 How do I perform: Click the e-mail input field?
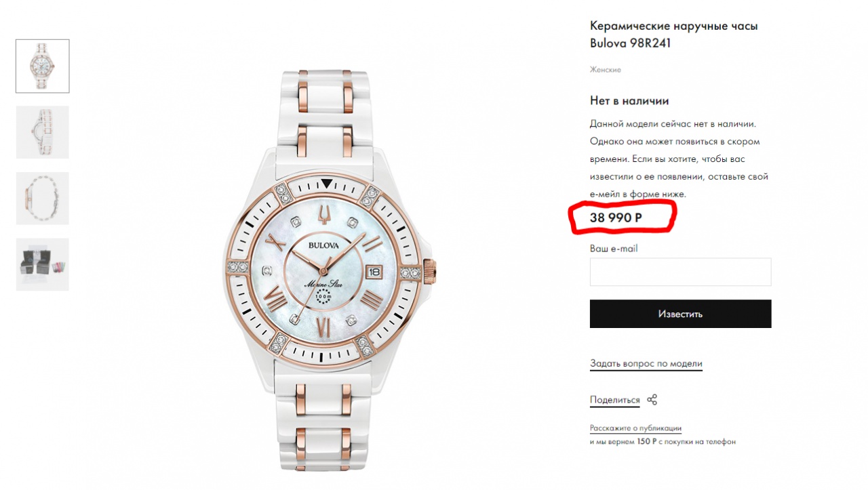tap(680, 272)
